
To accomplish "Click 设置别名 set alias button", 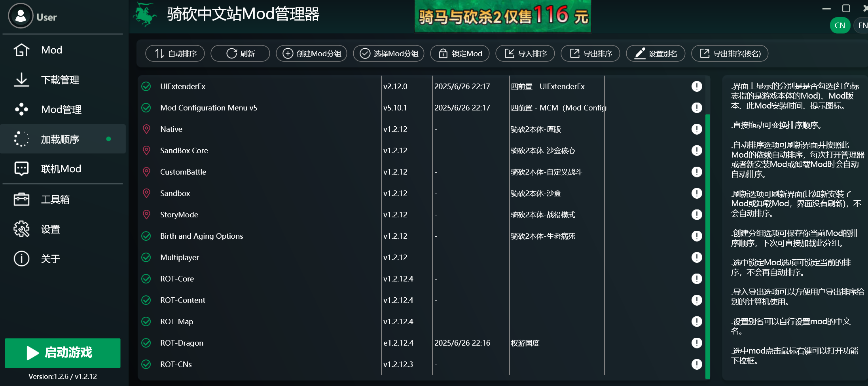I will 656,53.
